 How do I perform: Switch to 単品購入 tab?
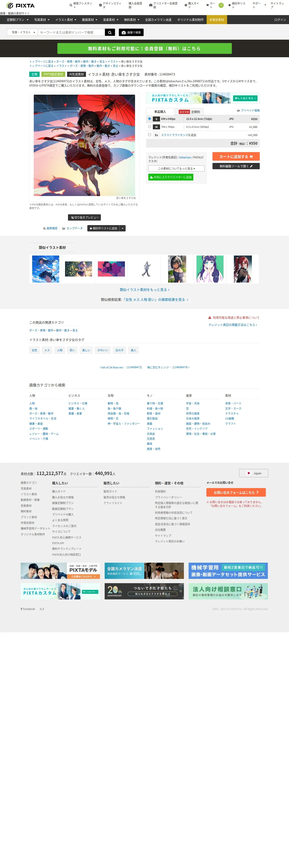[160, 112]
